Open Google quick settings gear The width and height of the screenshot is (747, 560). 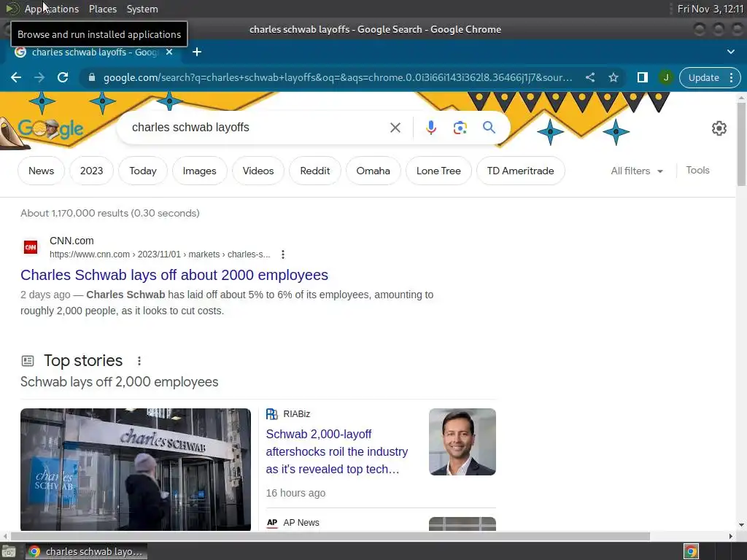pos(719,128)
